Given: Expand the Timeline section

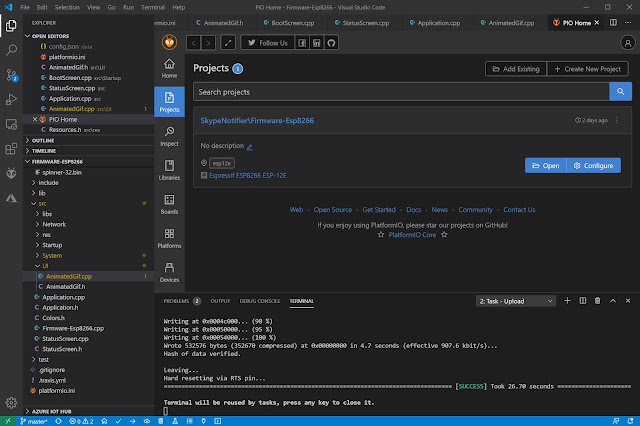Looking at the screenshot, I should pos(89,151).
